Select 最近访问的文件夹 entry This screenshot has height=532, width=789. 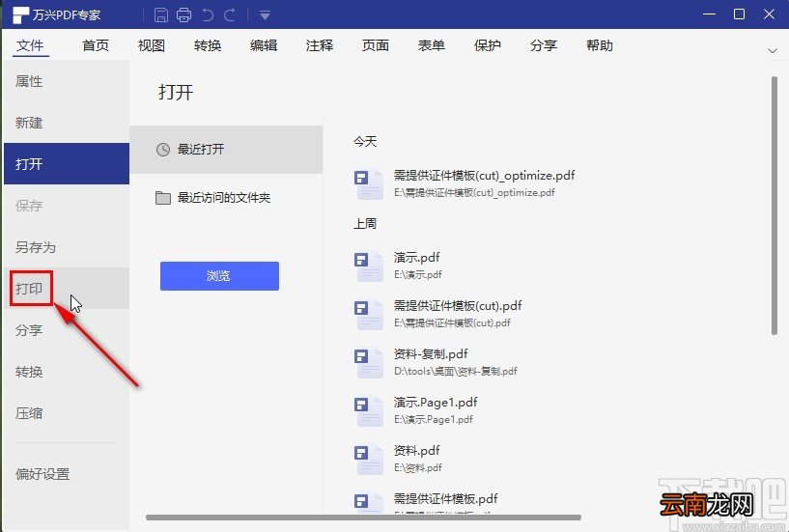tap(226, 198)
